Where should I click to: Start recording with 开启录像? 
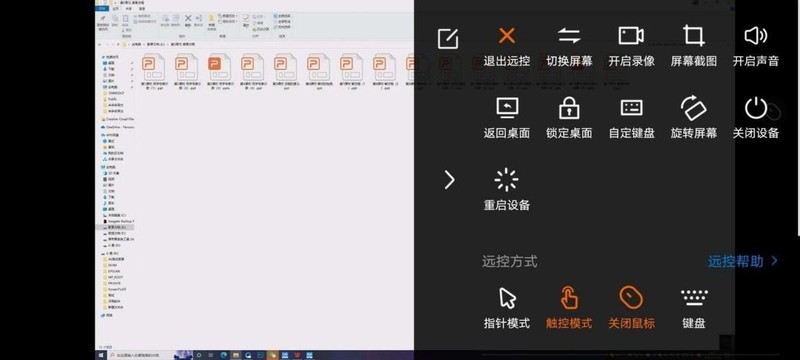(631, 47)
